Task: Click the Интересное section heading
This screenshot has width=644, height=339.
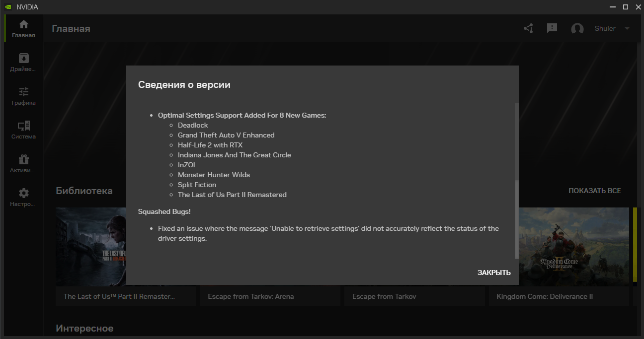Action: point(84,328)
